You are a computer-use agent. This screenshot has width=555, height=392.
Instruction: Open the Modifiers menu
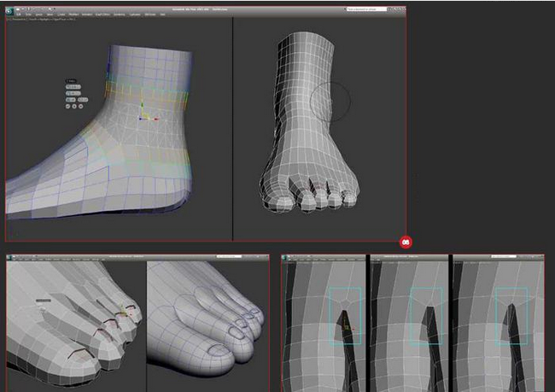[73, 15]
